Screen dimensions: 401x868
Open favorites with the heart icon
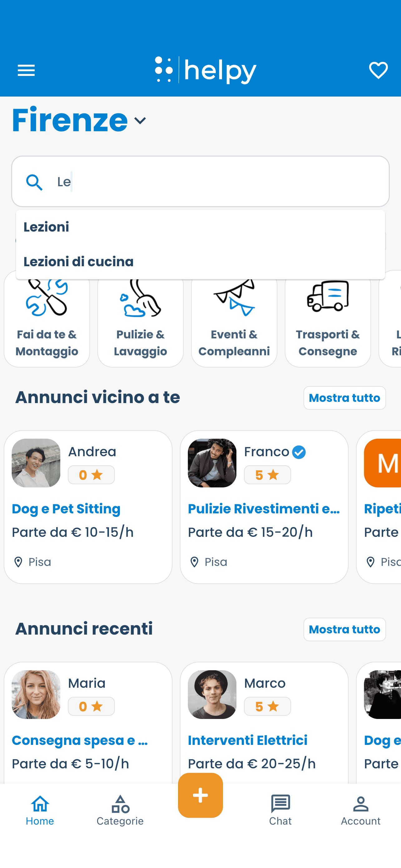click(x=378, y=70)
